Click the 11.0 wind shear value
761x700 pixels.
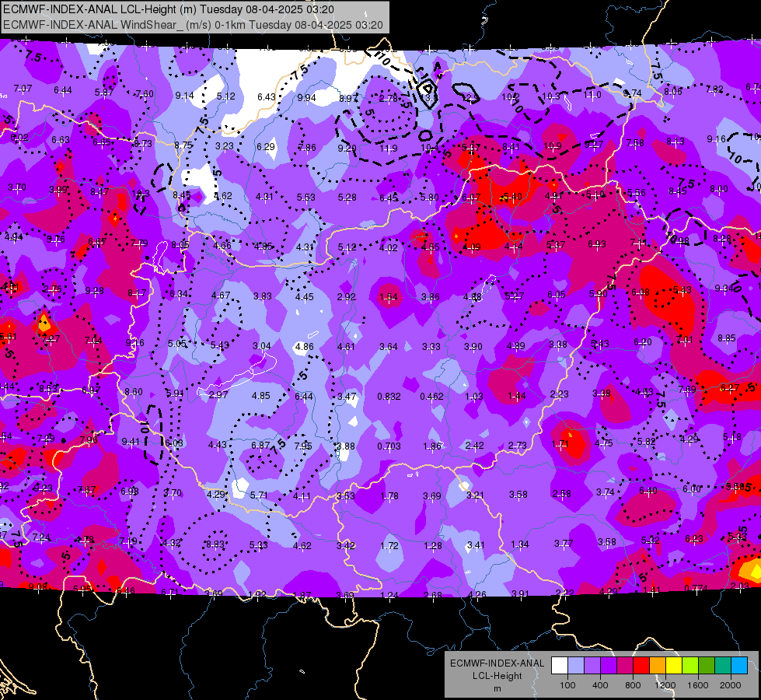pyautogui.click(x=592, y=95)
